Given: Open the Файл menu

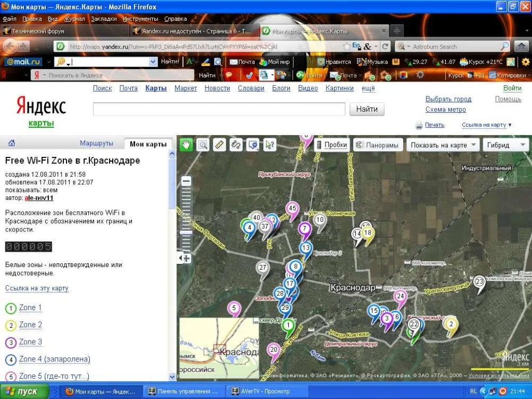Looking at the screenshot, I should coord(10,19).
